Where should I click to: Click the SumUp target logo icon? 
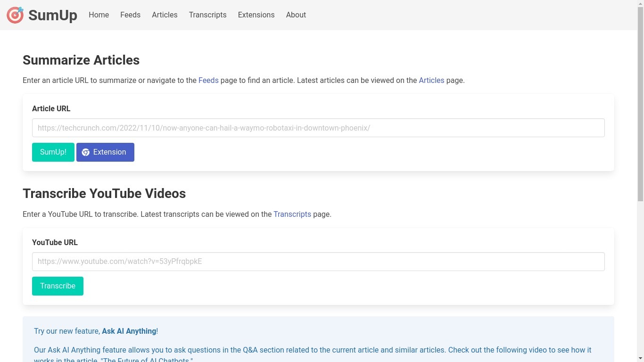pyautogui.click(x=15, y=15)
